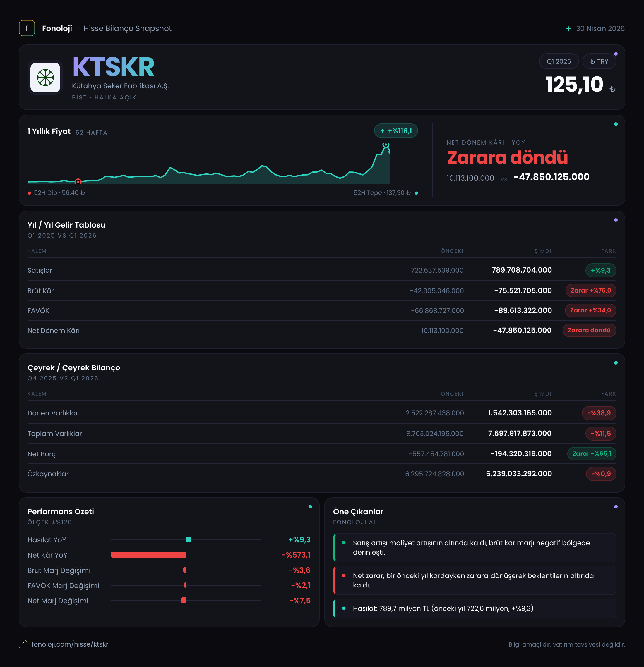This screenshot has width=644, height=667.
Task: Click the Brüt Kâr row label
Action: (x=40, y=290)
